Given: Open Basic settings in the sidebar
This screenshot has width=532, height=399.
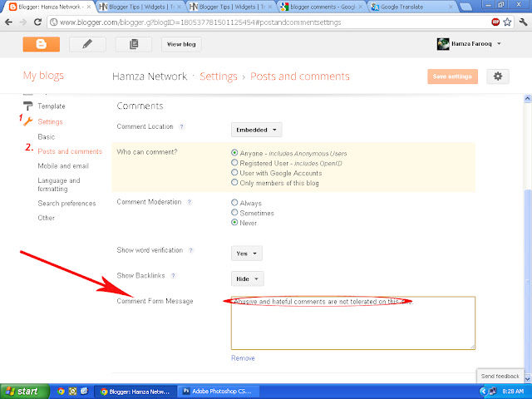Looking at the screenshot, I should point(47,136).
